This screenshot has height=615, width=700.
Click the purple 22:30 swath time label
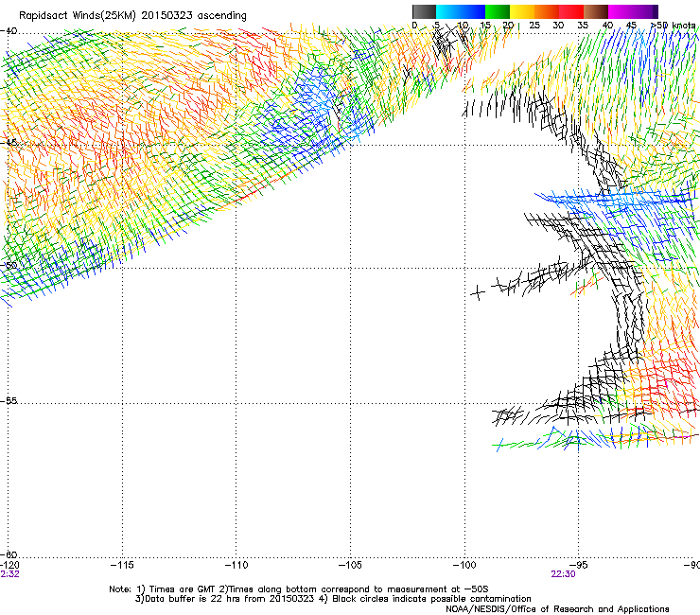pyautogui.click(x=563, y=574)
